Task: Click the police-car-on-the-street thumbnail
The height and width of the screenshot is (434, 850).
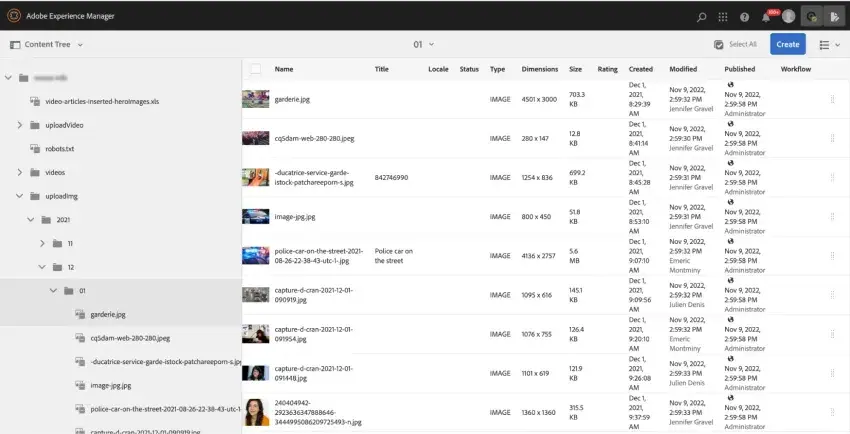Action: tap(255, 256)
